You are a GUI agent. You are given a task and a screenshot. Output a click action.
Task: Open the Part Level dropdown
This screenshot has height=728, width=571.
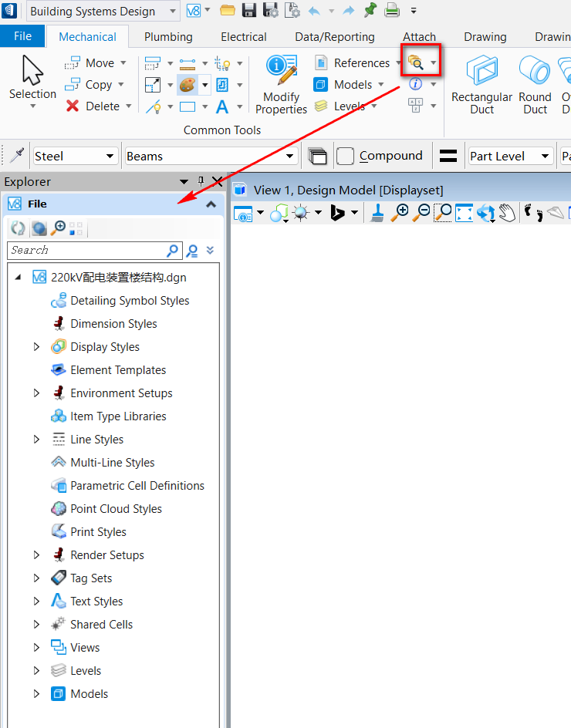tap(546, 156)
